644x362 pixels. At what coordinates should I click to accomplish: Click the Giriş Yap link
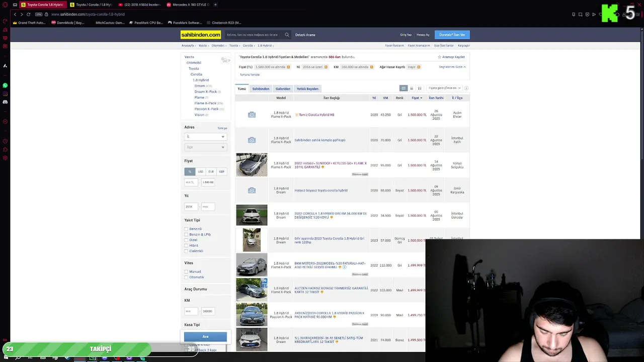tap(406, 35)
